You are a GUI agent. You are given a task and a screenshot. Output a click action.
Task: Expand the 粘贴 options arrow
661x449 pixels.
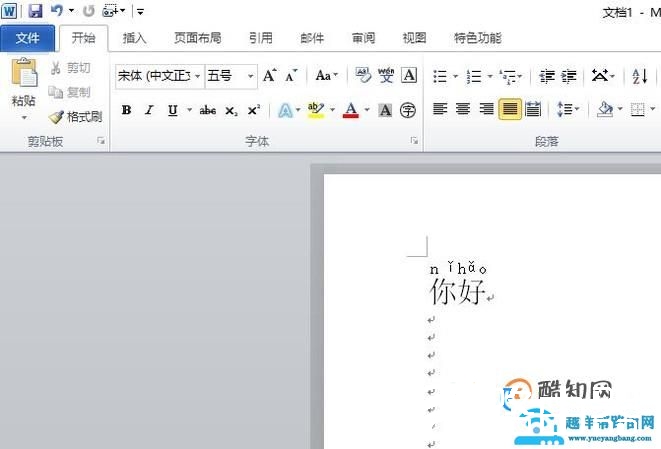pos(24,117)
